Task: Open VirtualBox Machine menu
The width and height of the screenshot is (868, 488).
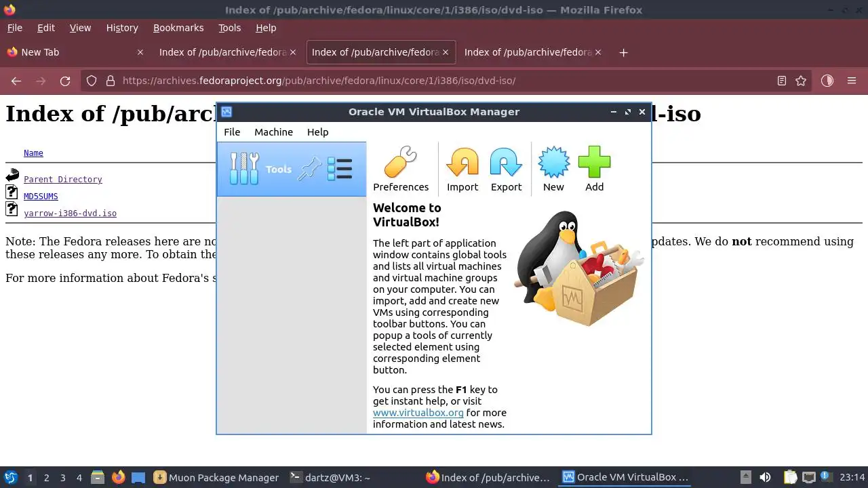Action: pyautogui.click(x=273, y=132)
